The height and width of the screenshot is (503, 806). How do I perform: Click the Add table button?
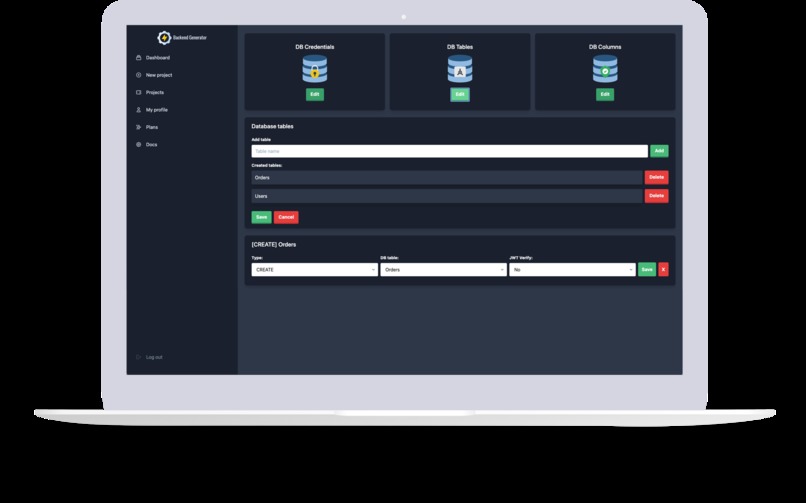click(x=660, y=151)
